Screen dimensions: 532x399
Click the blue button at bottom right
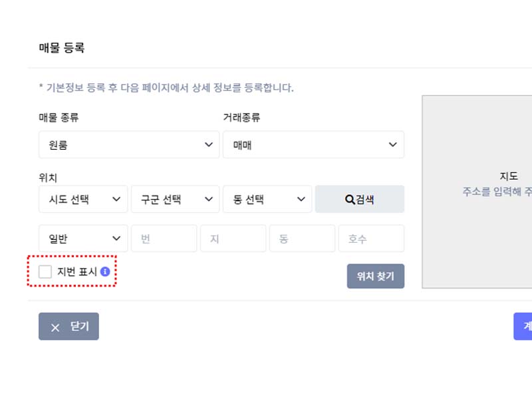pos(523,327)
